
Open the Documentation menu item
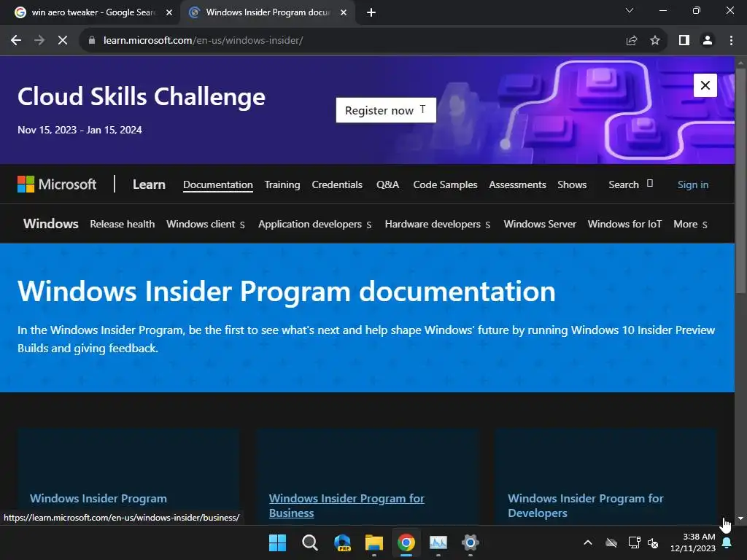[217, 184]
